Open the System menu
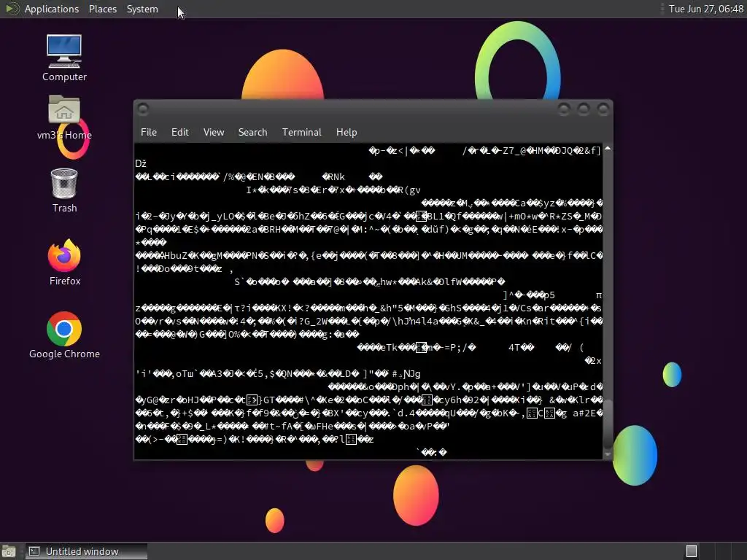 point(142,9)
